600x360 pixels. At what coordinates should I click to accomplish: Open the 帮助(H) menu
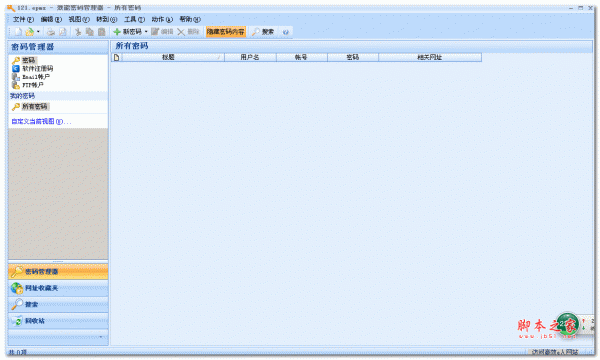[x=190, y=19]
